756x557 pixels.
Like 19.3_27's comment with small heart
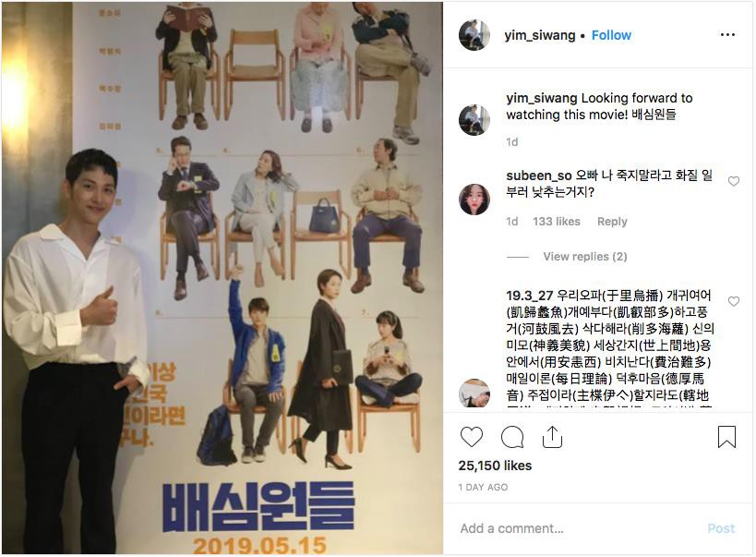[733, 301]
